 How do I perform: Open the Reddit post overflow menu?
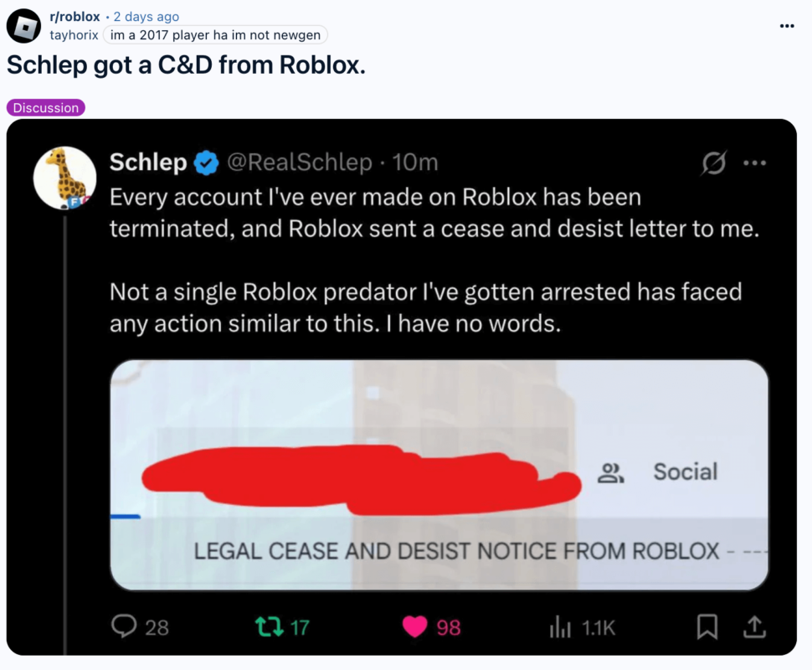click(786, 26)
